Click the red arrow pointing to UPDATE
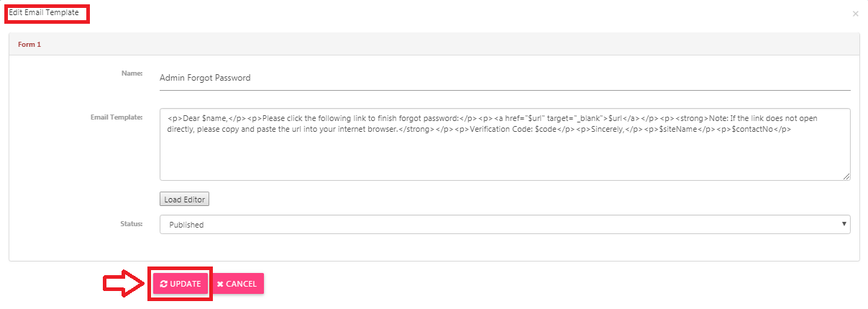Image resolution: width=868 pixels, height=309 pixels. [x=125, y=284]
